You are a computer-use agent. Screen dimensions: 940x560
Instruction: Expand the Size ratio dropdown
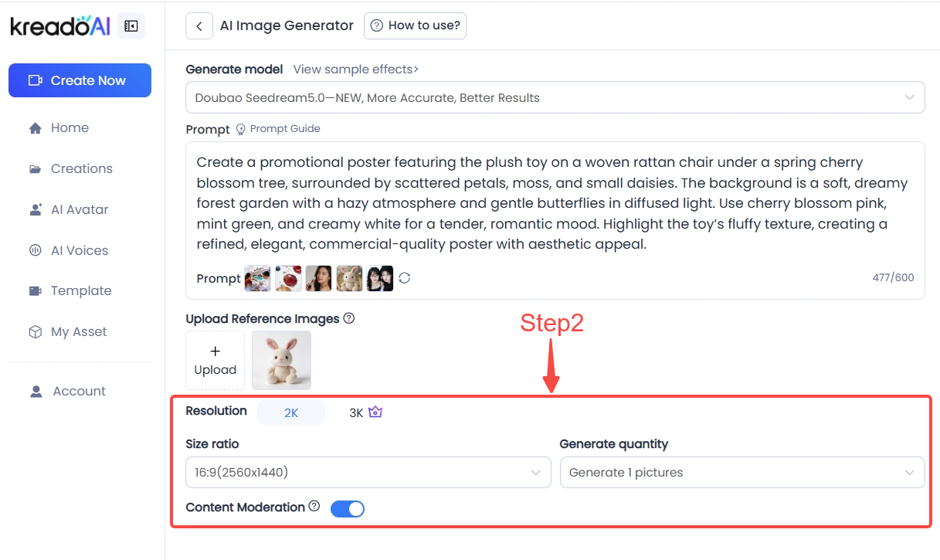368,473
